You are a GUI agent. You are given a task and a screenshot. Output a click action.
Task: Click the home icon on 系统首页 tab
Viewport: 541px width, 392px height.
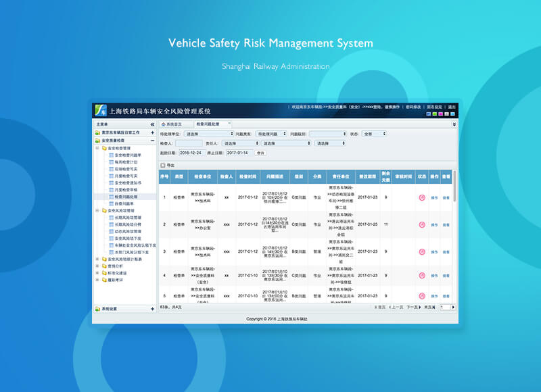click(163, 124)
